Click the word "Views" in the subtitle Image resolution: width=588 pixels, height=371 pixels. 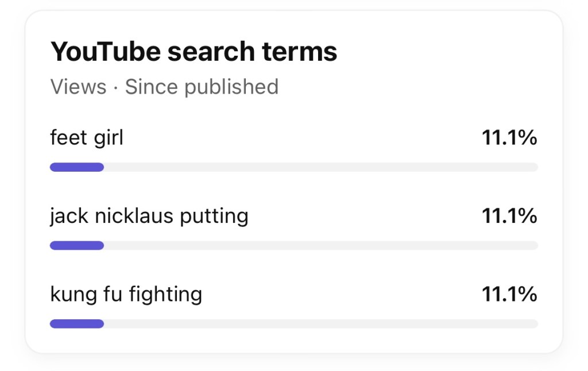78,87
